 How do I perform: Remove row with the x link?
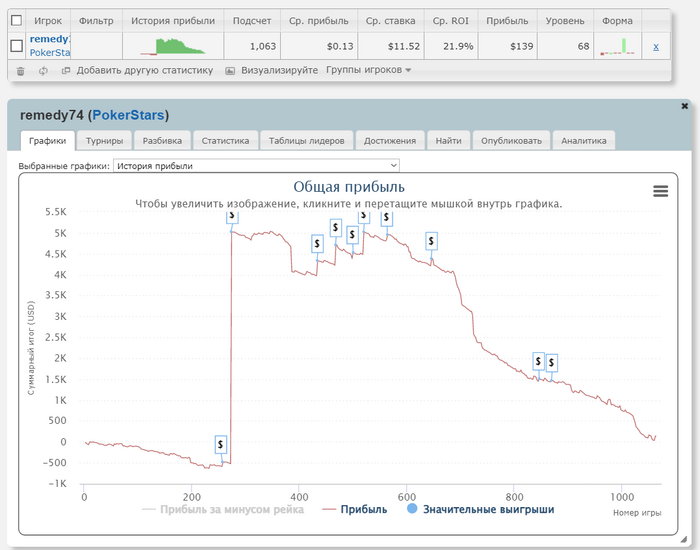(656, 46)
